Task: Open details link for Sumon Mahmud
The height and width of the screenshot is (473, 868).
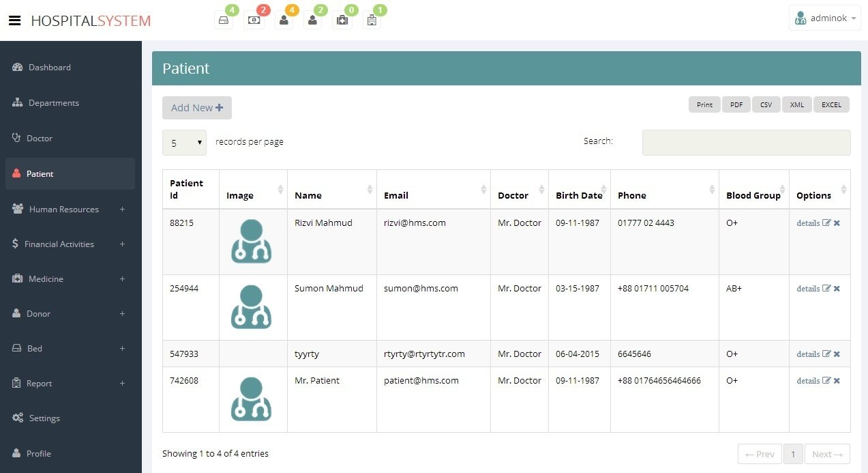Action: pos(808,289)
